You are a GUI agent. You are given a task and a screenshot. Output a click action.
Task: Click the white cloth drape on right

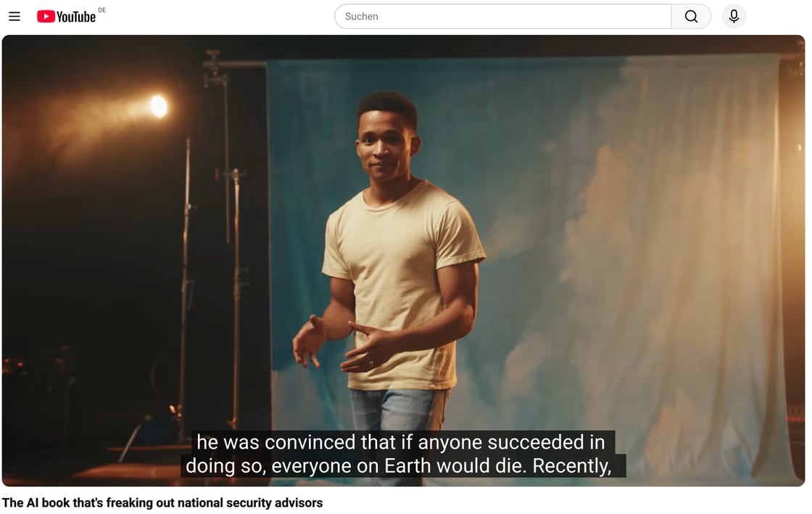pos(696,254)
